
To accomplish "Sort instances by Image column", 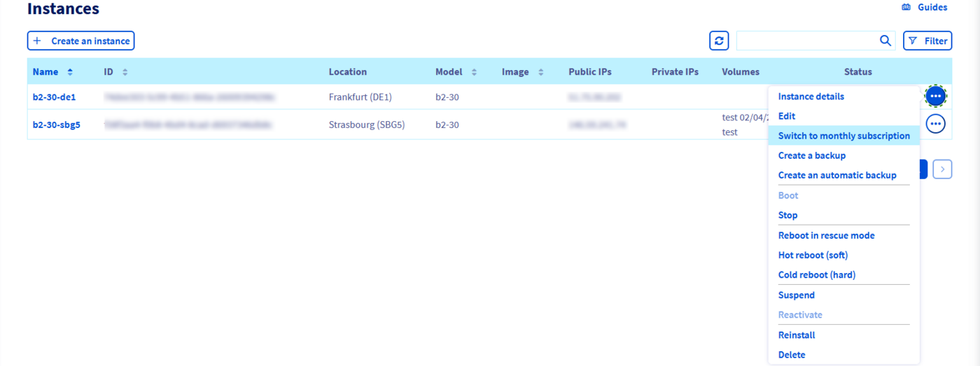I will [x=540, y=72].
